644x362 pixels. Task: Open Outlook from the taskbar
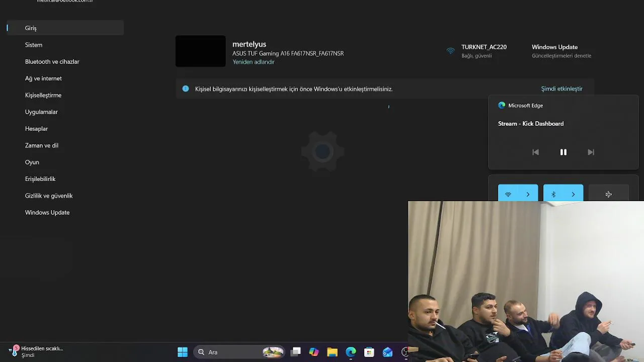point(387,352)
